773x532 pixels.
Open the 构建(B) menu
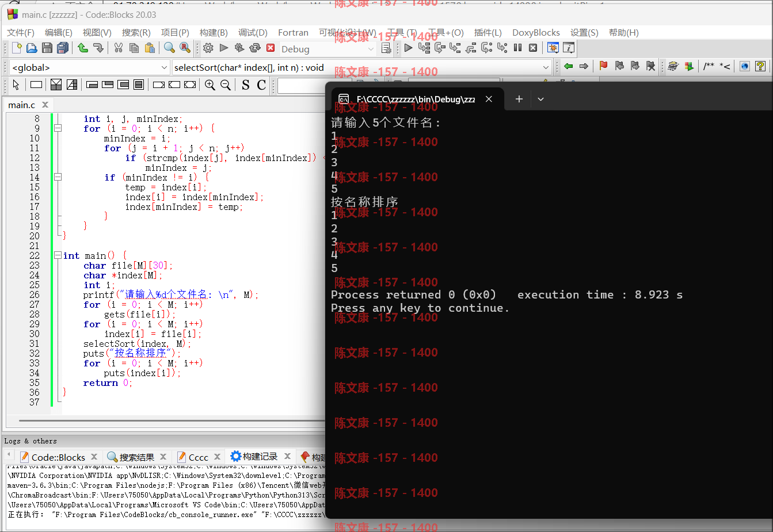click(214, 33)
